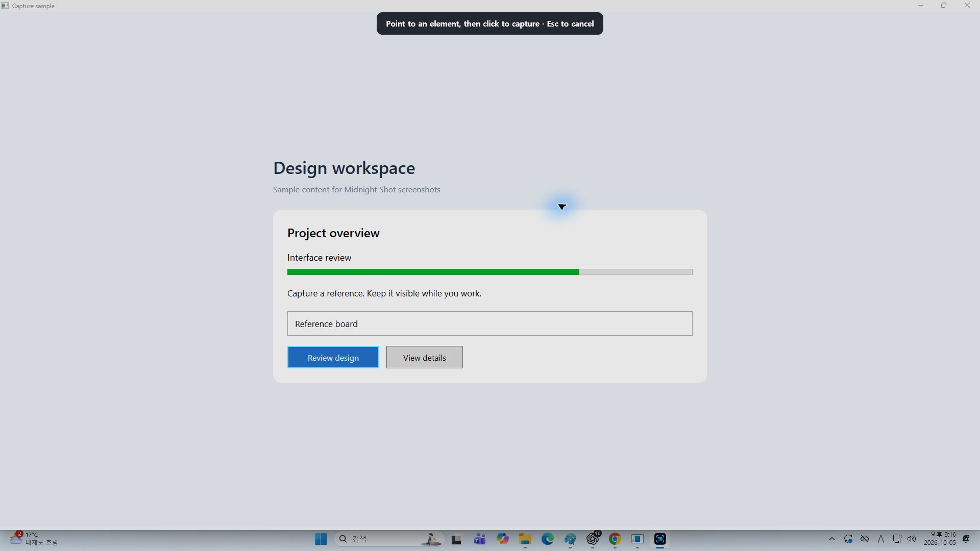Open the Paint app taskbar icon

click(570, 539)
